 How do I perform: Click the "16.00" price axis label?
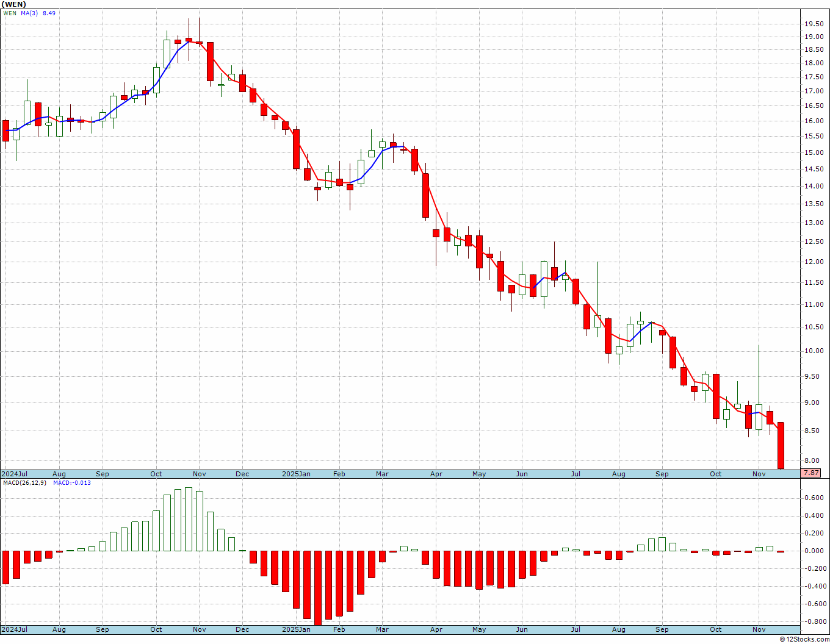coord(814,121)
